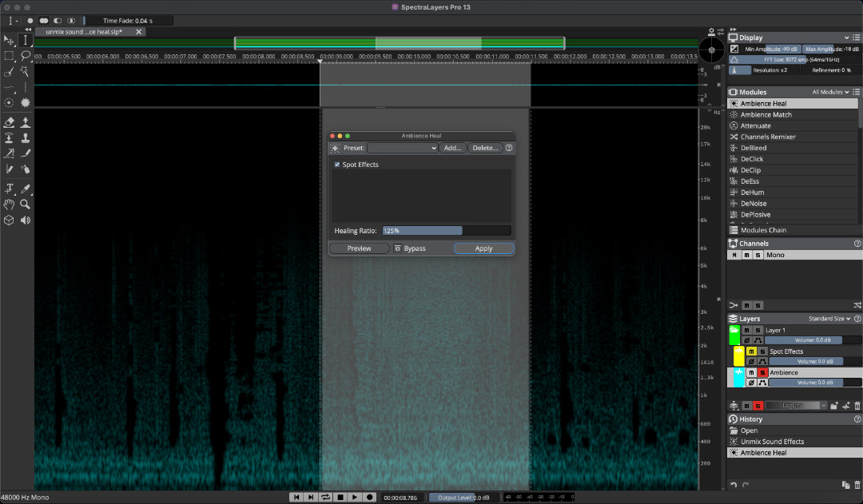Open Standard Size dropdown in Layers
This screenshot has width=863, height=504.
pos(829,319)
